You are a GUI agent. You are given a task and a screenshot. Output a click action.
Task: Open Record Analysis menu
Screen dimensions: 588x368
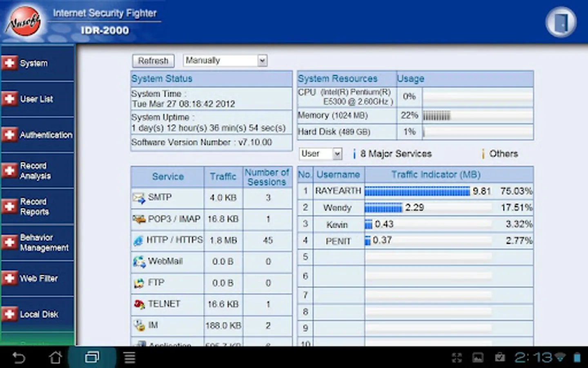click(35, 171)
